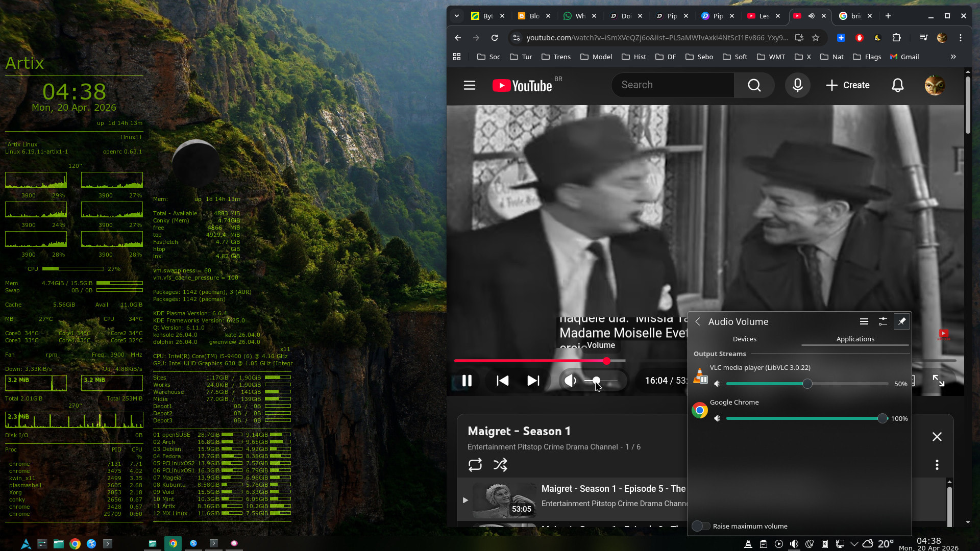Expand the tab search dropdown
980x551 pixels.
[x=457, y=16]
